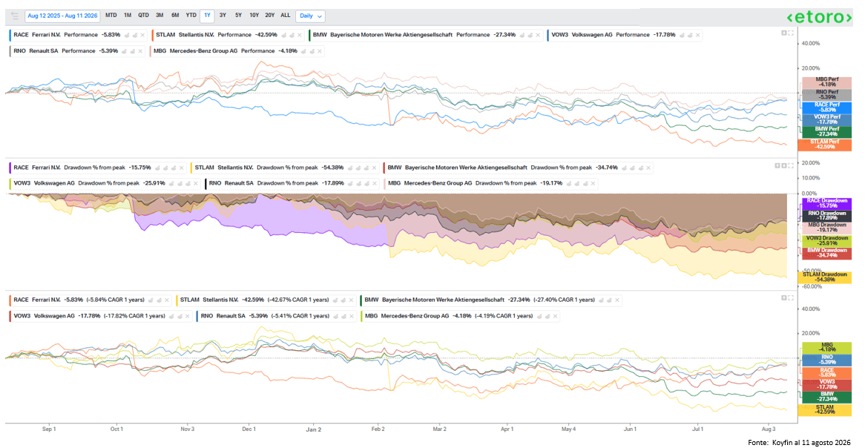This screenshot has height=448, width=868.
Task: Collapse the sidebar with the top-left menu icon
Action: [x=14, y=16]
